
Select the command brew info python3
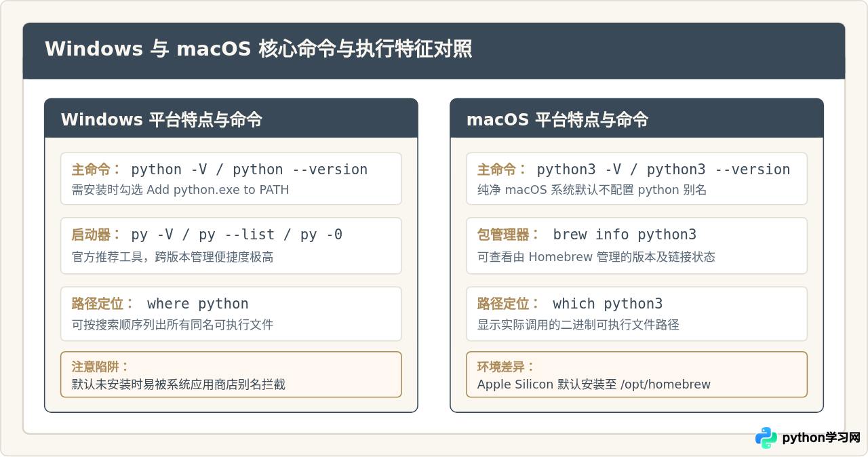click(625, 235)
